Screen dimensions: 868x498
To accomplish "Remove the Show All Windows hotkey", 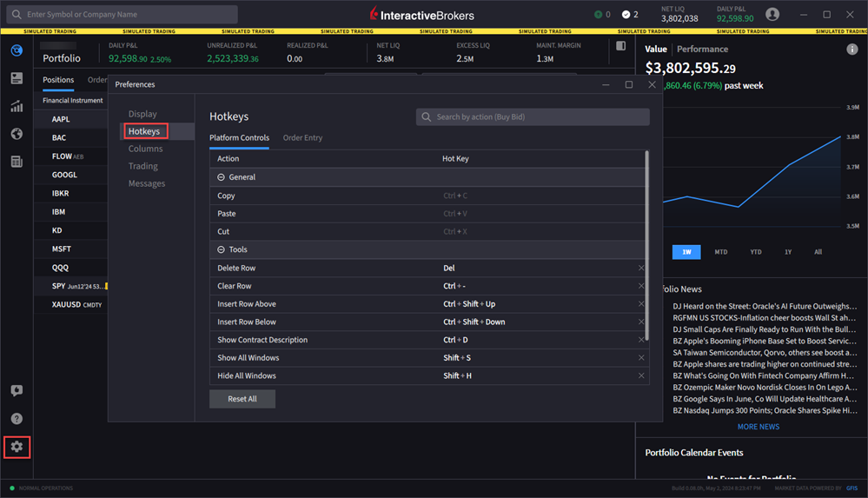I will coord(641,358).
